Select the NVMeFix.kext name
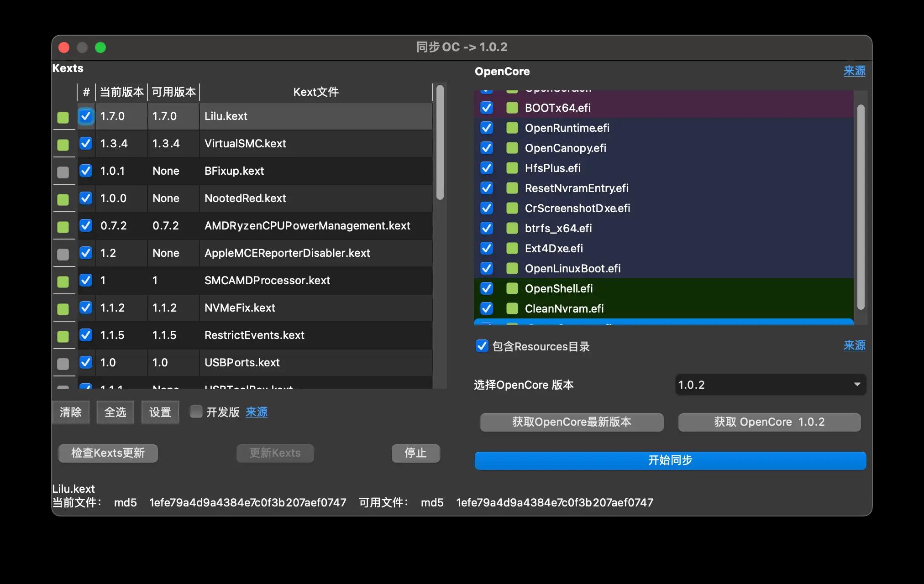924x584 pixels. coord(240,308)
